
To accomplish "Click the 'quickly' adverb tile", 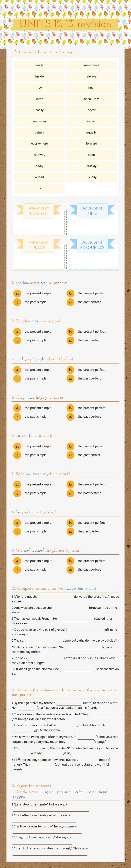I will click(x=91, y=166).
